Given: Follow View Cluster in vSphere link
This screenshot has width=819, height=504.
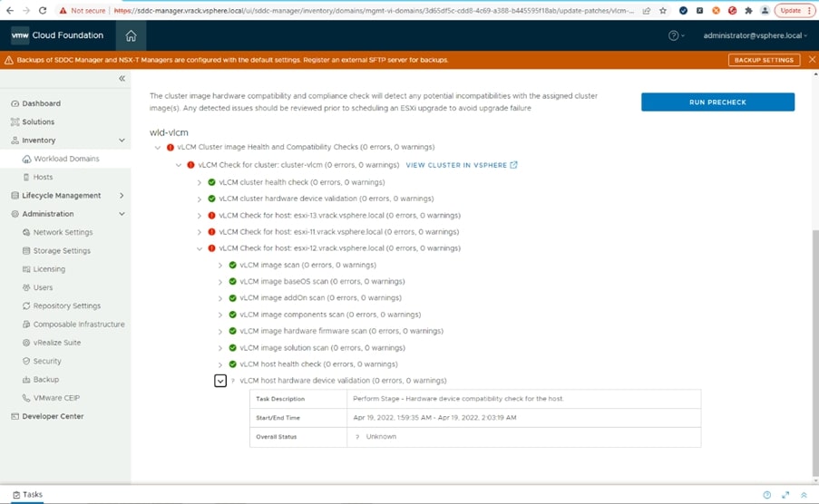Looking at the screenshot, I should coord(462,165).
